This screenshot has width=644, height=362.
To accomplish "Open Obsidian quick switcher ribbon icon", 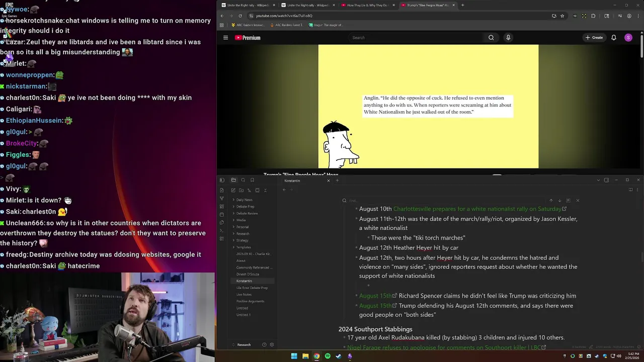I will pyautogui.click(x=222, y=190).
